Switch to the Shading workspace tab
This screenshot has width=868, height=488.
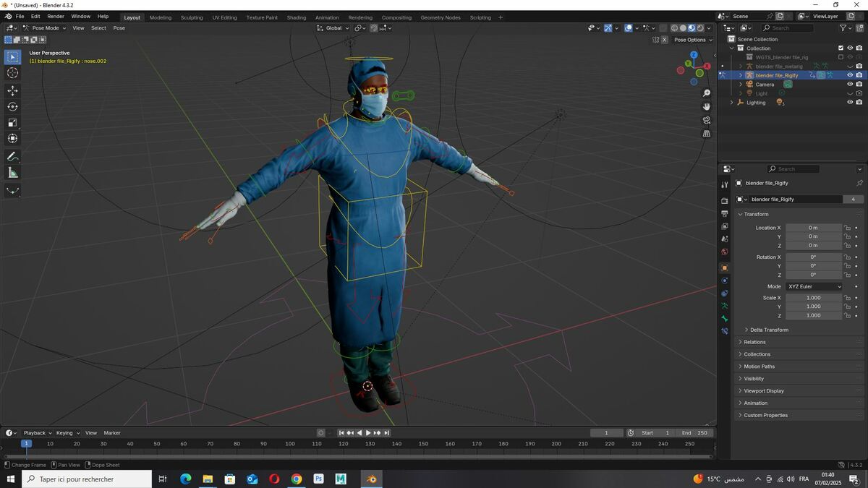click(296, 17)
